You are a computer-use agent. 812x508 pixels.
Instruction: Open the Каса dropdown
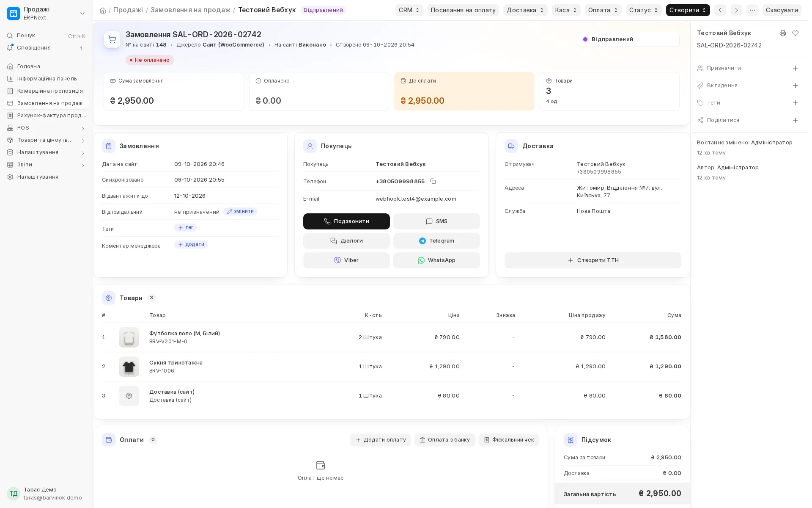point(566,10)
